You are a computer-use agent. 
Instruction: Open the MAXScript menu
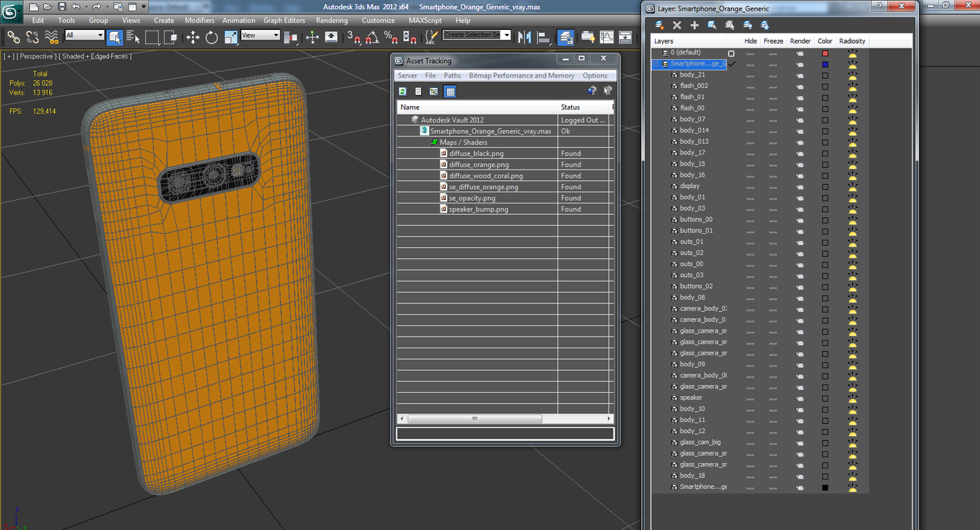425,21
